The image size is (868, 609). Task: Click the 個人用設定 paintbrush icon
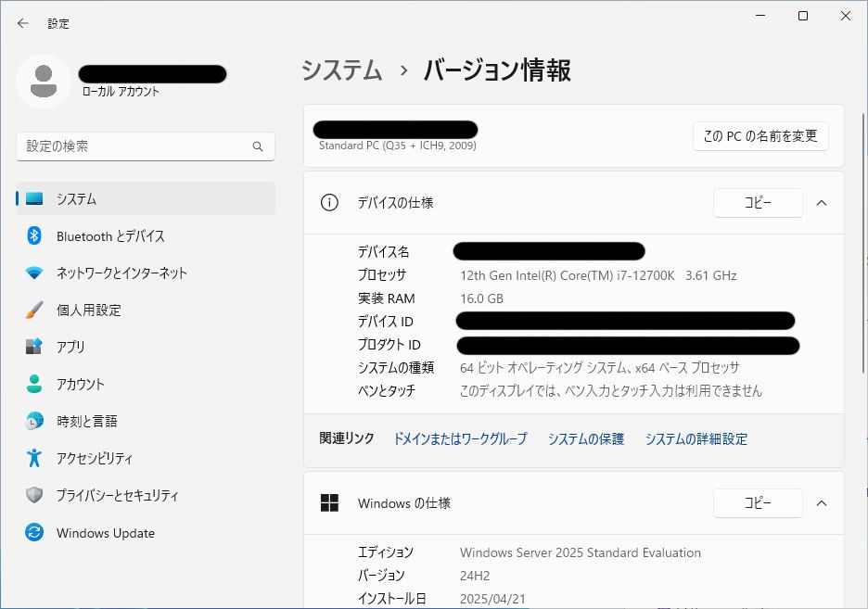pyautogui.click(x=34, y=310)
